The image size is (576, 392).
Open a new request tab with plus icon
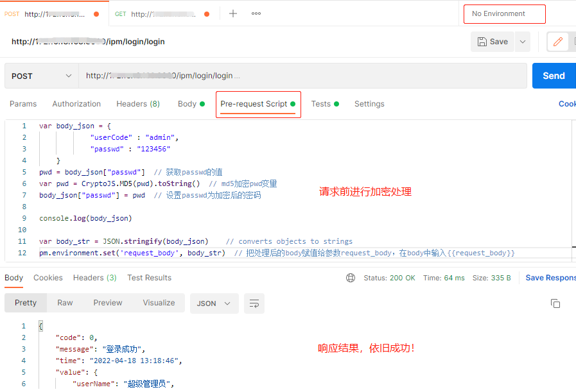pyautogui.click(x=233, y=13)
